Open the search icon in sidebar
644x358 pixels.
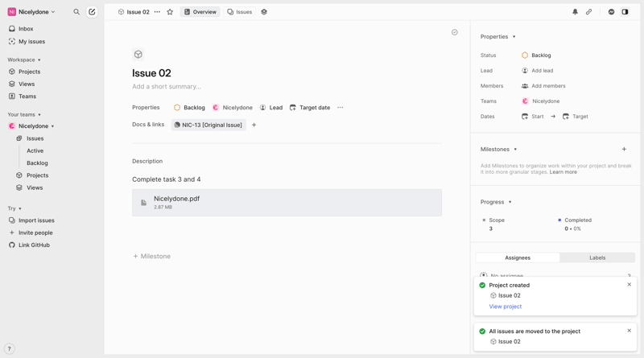point(76,12)
